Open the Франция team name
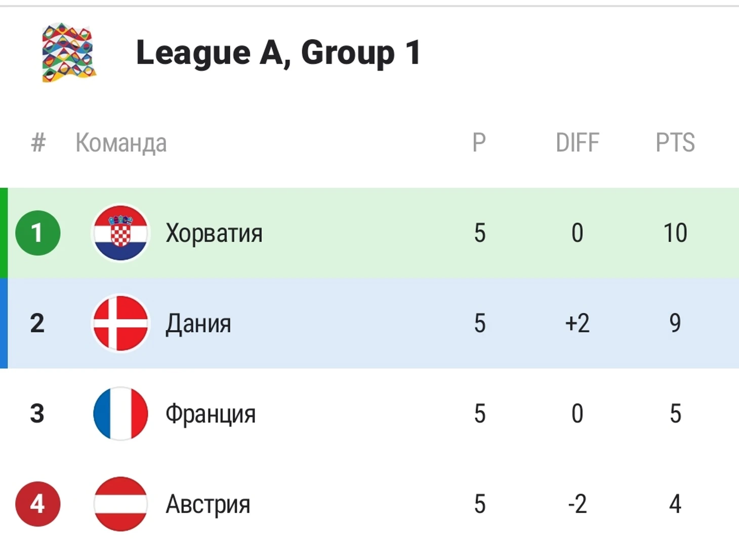Image resolution: width=739 pixels, height=560 pixels. pyautogui.click(x=211, y=414)
